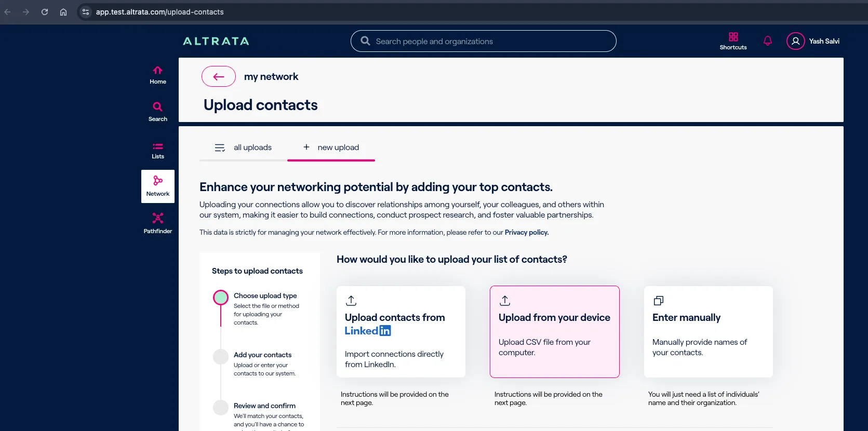Reload the page in browser

tap(45, 12)
